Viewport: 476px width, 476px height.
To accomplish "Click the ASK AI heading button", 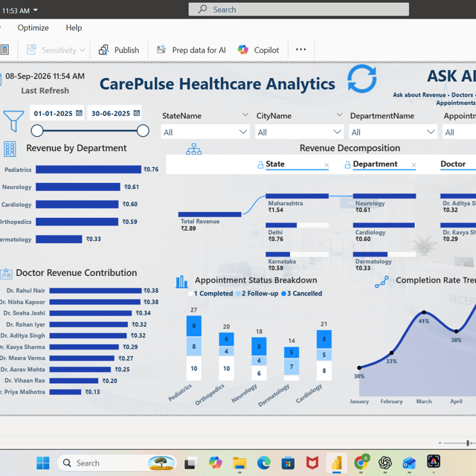I will [x=451, y=76].
